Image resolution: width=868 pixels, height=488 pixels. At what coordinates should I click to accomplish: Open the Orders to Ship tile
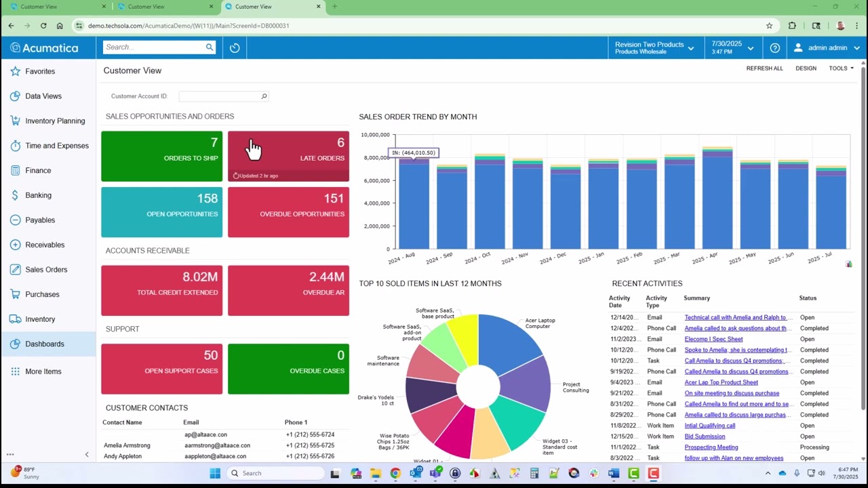coord(161,157)
